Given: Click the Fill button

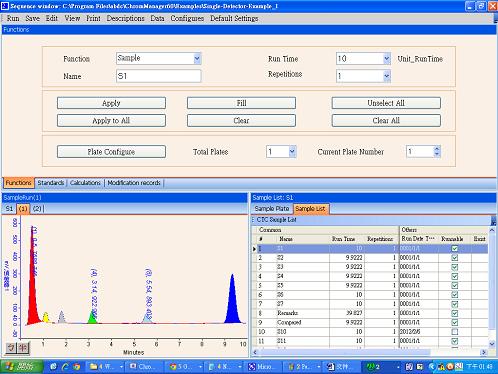Looking at the screenshot, I should coord(241,103).
